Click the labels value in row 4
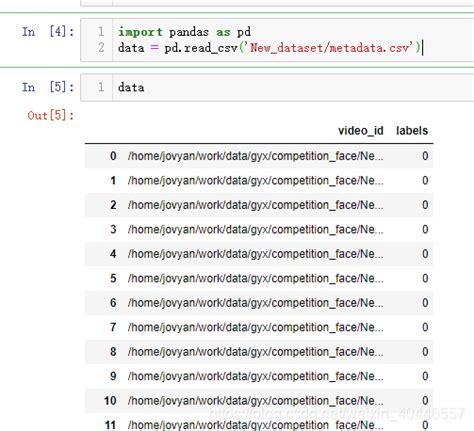The width and height of the screenshot is (474, 431). (x=425, y=254)
